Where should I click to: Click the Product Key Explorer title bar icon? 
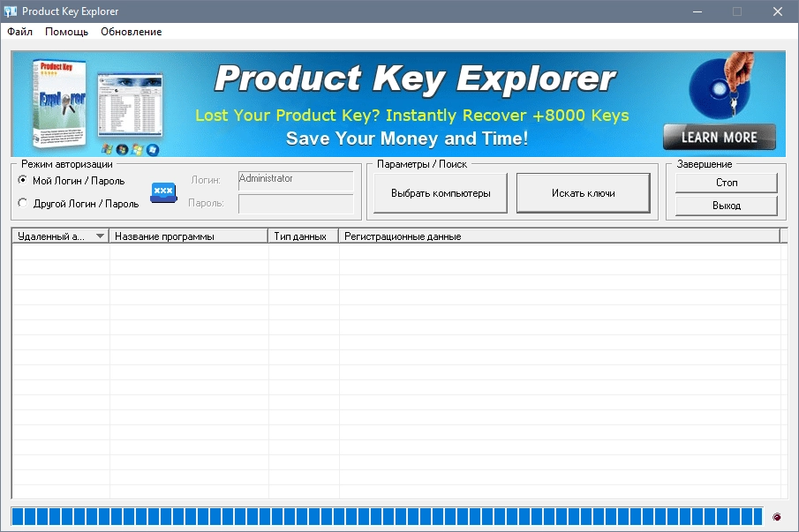(x=11, y=11)
